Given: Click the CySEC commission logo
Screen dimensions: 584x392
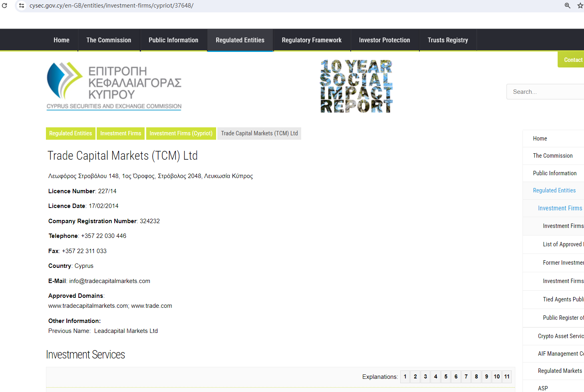Looking at the screenshot, I should pyautogui.click(x=114, y=86).
